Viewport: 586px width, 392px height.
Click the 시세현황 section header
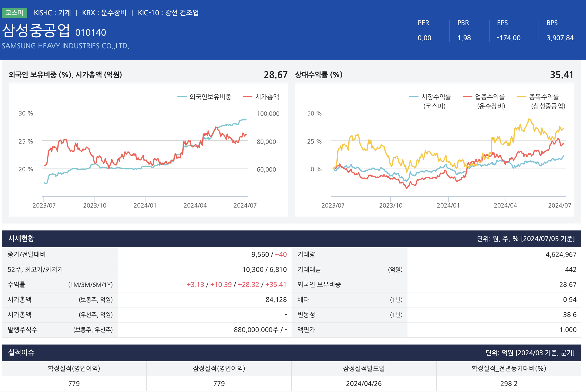[21, 239]
